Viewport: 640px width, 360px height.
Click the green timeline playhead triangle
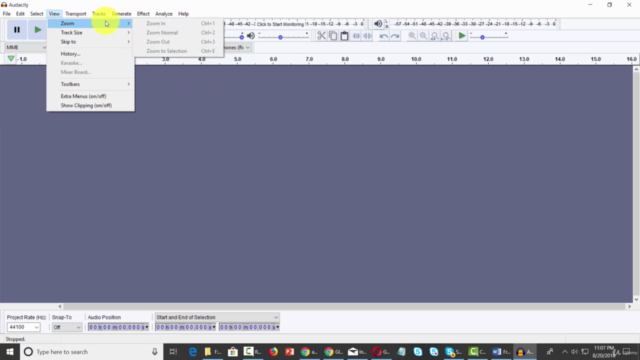coord(11,59)
